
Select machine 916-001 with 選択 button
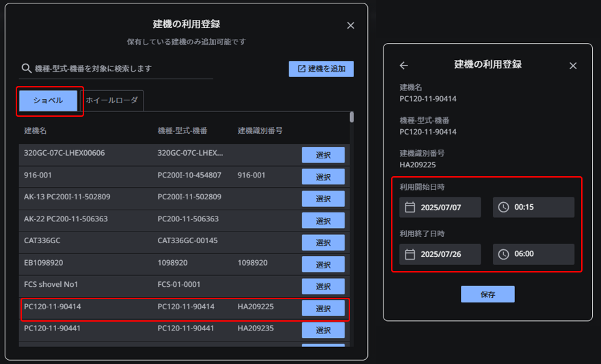point(323,177)
